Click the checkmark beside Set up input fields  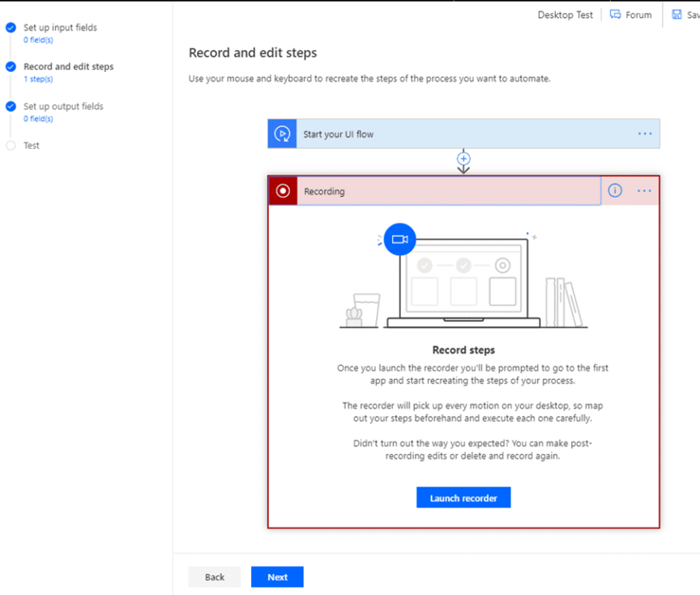click(x=11, y=28)
